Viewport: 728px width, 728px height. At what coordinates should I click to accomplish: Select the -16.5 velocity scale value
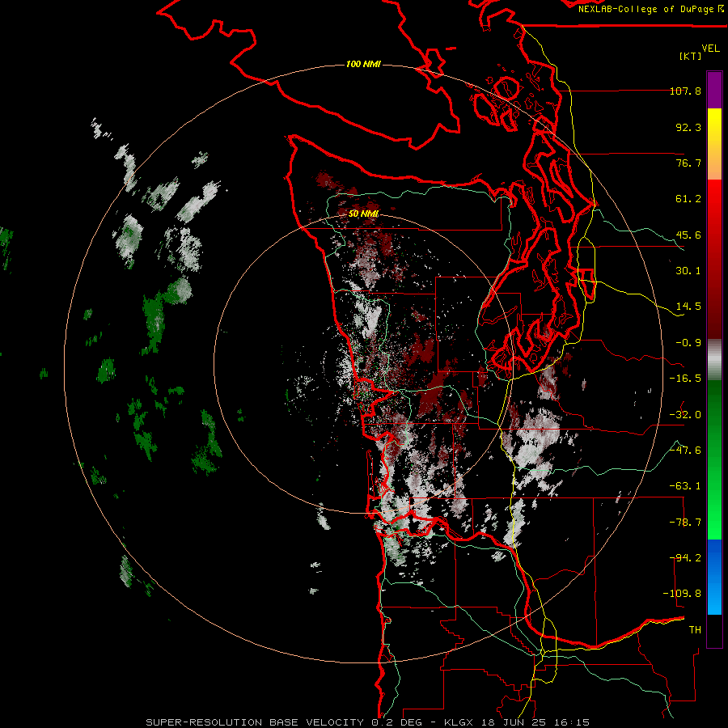[x=685, y=379]
